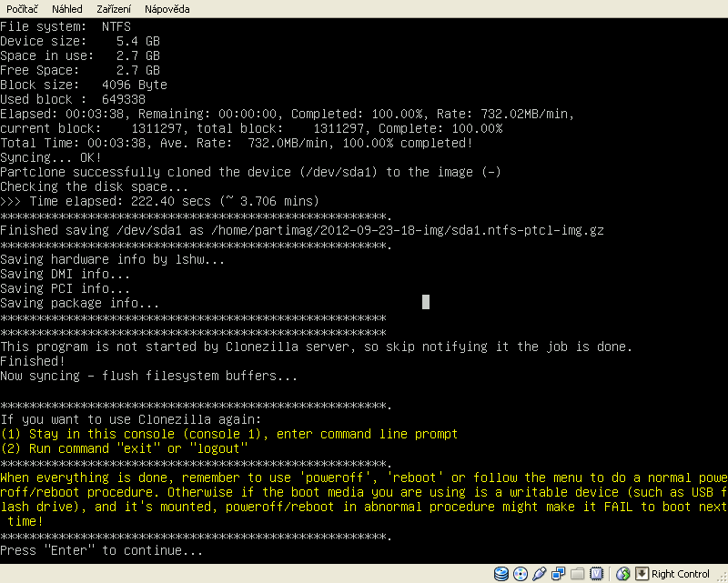Click the 'Press "Enter" to continue...' prompt

coord(102,550)
